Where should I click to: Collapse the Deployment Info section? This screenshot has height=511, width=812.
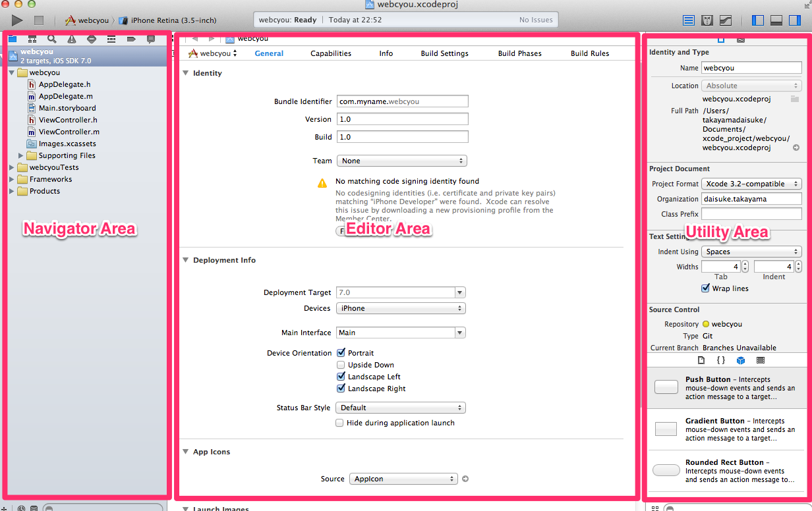tap(186, 260)
